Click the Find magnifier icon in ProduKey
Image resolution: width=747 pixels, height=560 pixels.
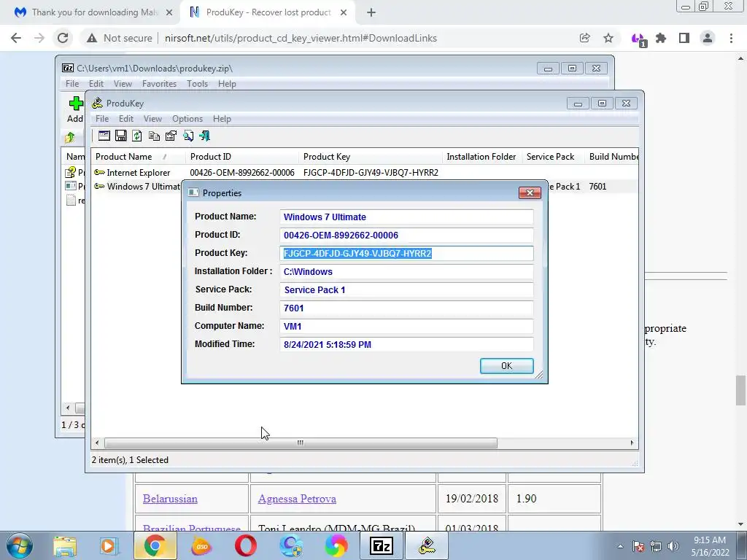click(x=188, y=136)
